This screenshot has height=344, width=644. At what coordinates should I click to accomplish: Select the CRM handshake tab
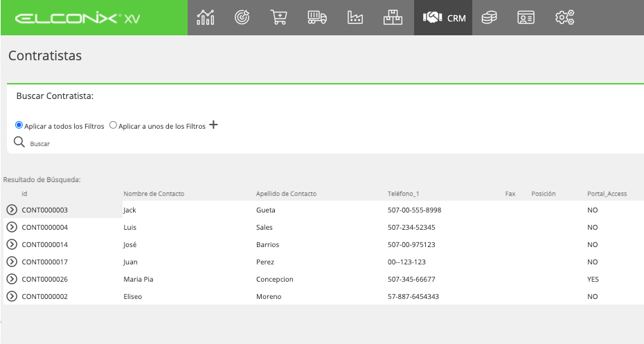coord(443,18)
